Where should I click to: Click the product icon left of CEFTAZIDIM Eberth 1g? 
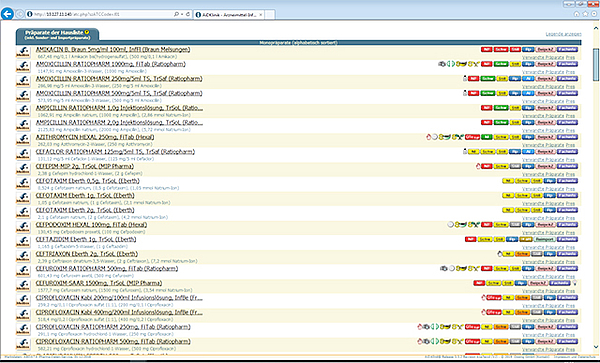click(23, 241)
